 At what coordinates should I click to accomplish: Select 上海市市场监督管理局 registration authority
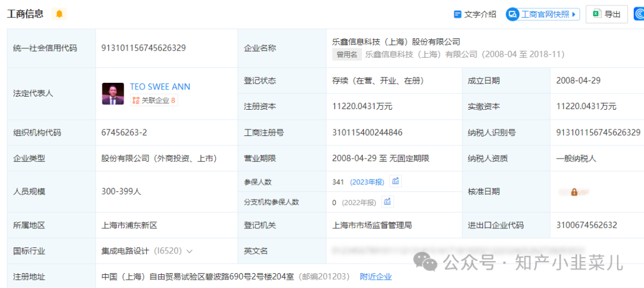coord(372,225)
